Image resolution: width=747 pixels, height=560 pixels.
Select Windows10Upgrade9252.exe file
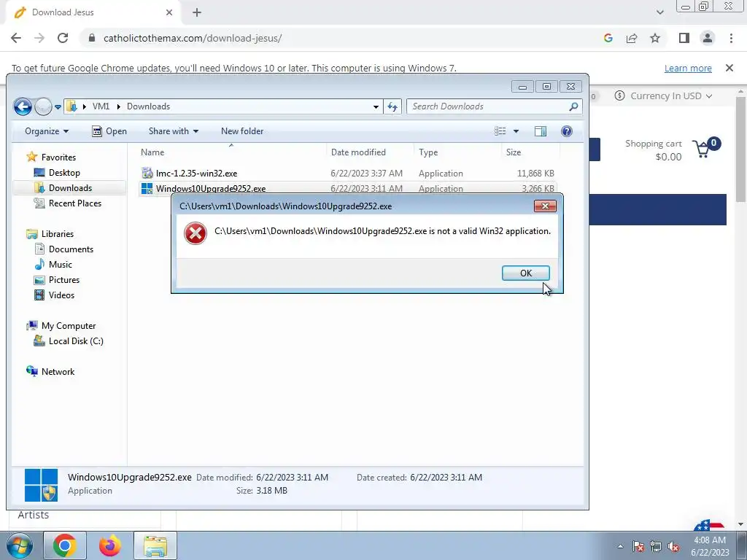point(211,189)
